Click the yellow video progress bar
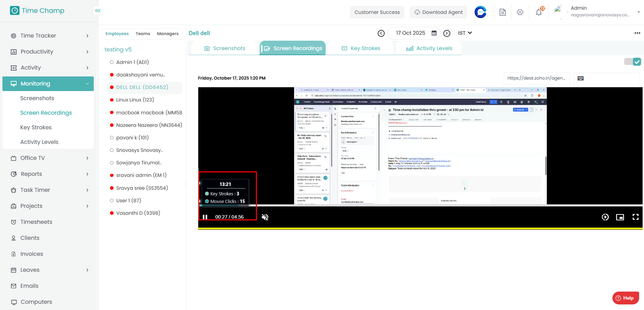 420,228
